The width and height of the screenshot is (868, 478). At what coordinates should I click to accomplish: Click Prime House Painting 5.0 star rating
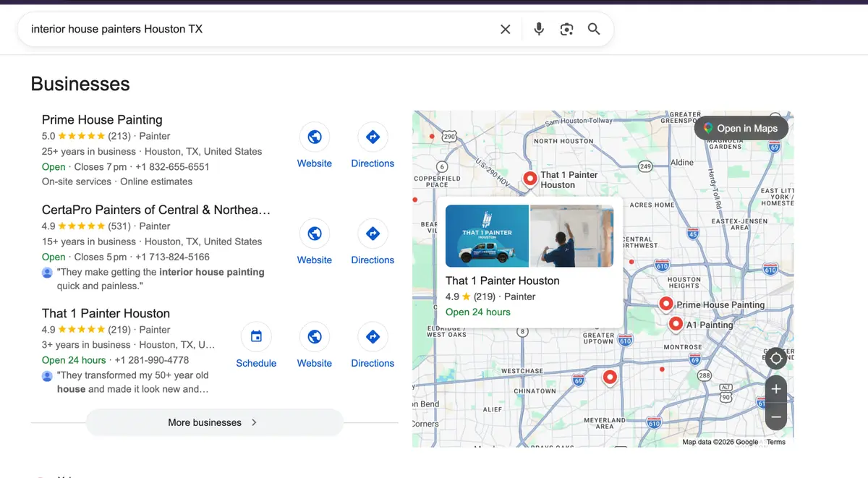pyautogui.click(x=86, y=136)
